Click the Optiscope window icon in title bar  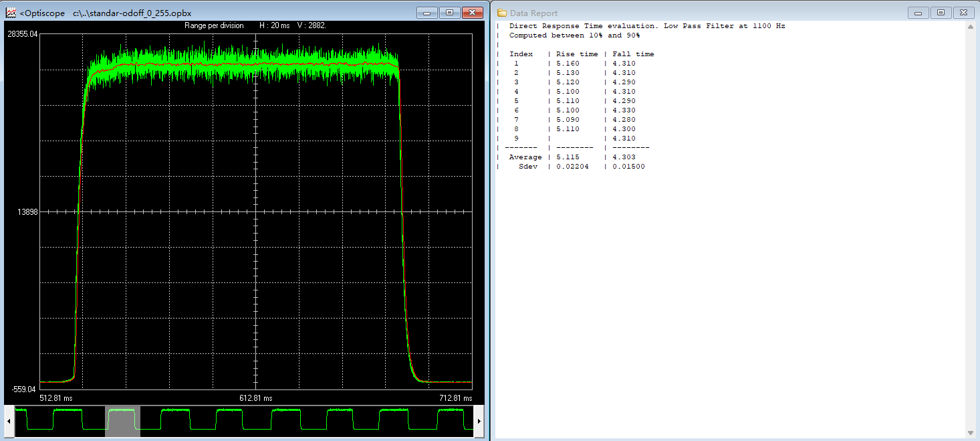pos(11,13)
